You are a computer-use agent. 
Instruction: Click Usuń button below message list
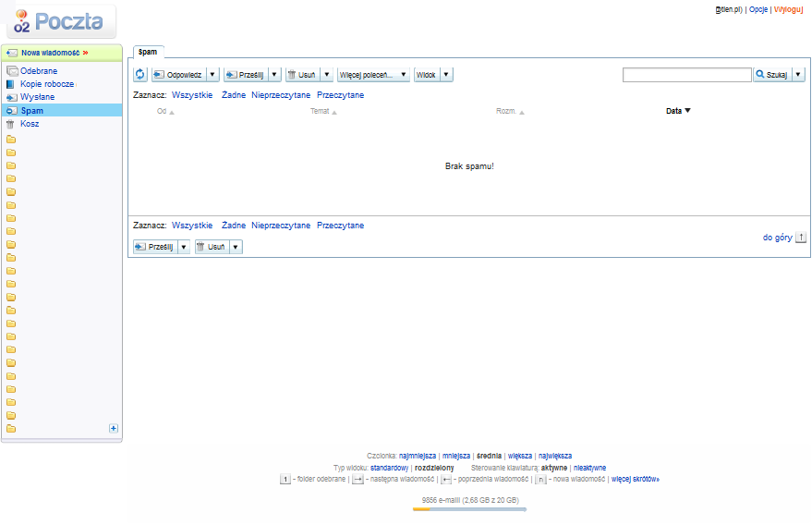[212, 247]
